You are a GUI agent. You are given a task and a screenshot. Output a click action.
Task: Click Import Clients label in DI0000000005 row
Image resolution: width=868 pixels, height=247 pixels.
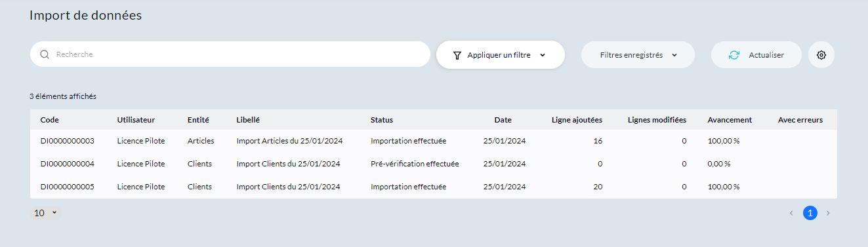click(x=288, y=187)
